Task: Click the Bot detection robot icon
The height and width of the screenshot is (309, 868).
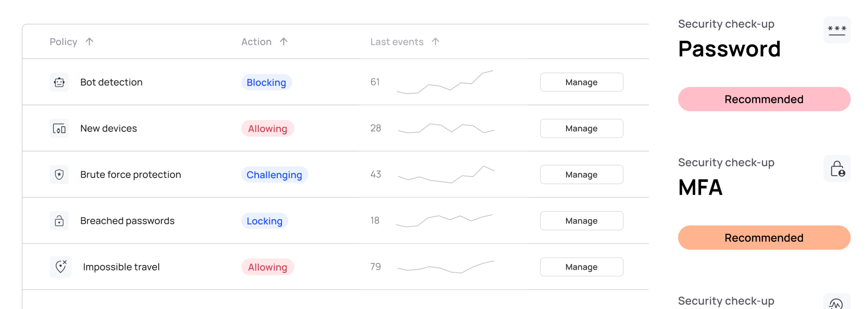Action: 59,82
